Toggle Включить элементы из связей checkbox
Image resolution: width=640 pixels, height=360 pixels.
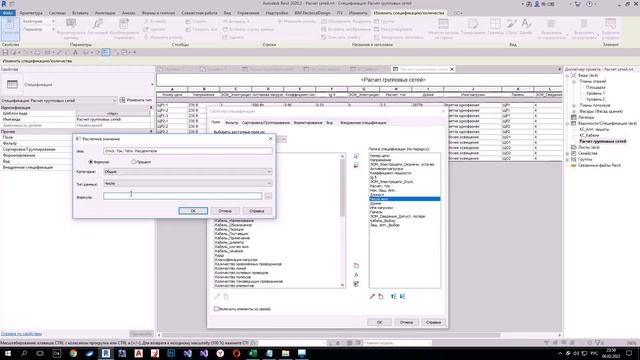(x=216, y=309)
